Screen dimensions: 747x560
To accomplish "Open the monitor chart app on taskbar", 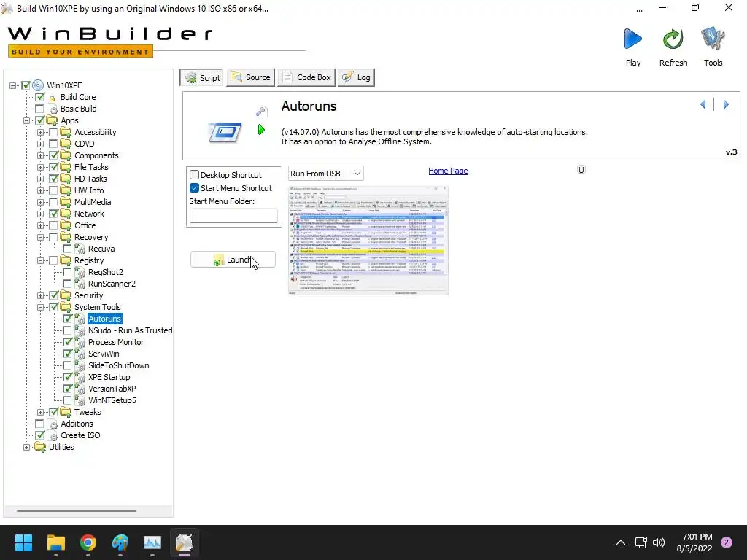I will (x=152, y=542).
